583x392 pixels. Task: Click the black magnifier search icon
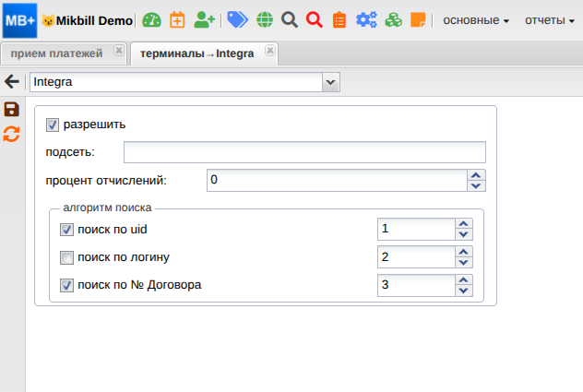pos(290,19)
